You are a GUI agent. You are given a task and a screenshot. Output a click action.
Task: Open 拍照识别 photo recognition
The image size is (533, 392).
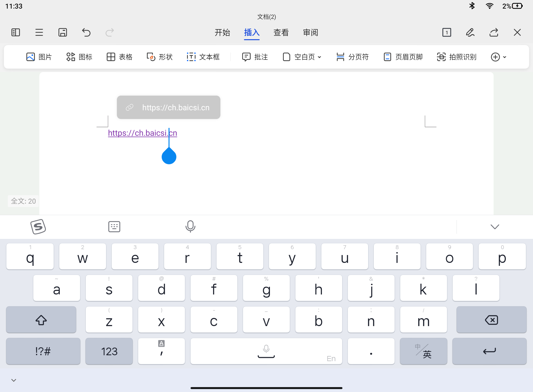tap(457, 57)
